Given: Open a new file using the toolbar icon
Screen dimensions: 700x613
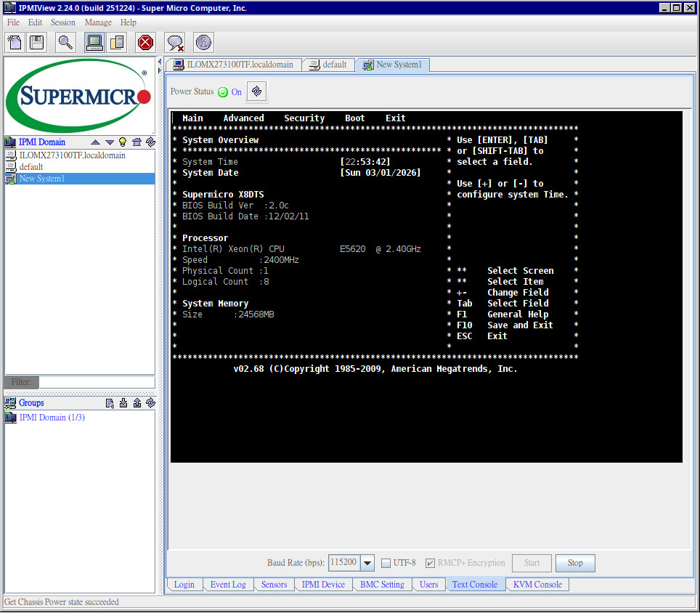Looking at the screenshot, I should pyautogui.click(x=15, y=42).
